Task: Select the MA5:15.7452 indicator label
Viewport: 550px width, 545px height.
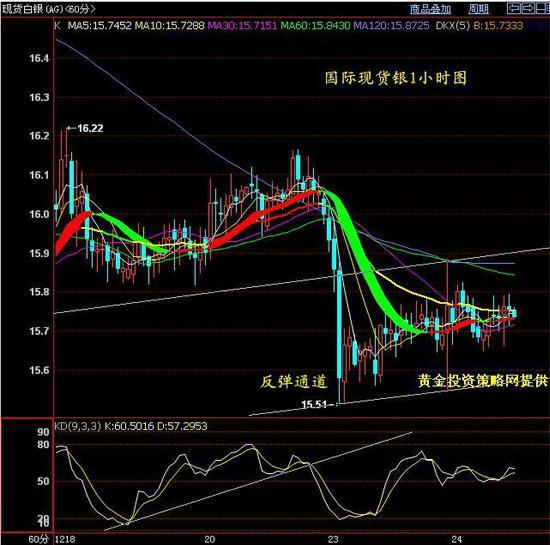Action: 100,26
